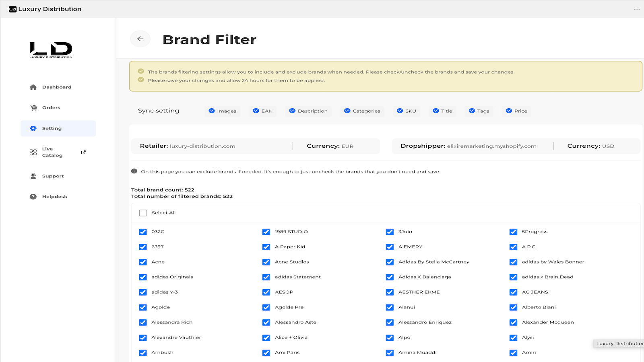644x362 pixels.
Task: Click the Support headset icon
Action: coord(33,176)
